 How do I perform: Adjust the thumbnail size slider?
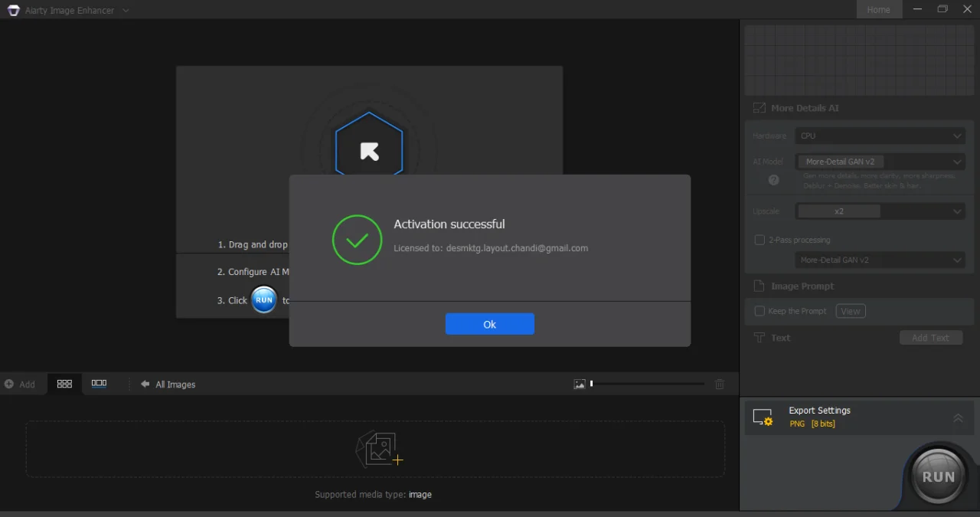coord(648,384)
